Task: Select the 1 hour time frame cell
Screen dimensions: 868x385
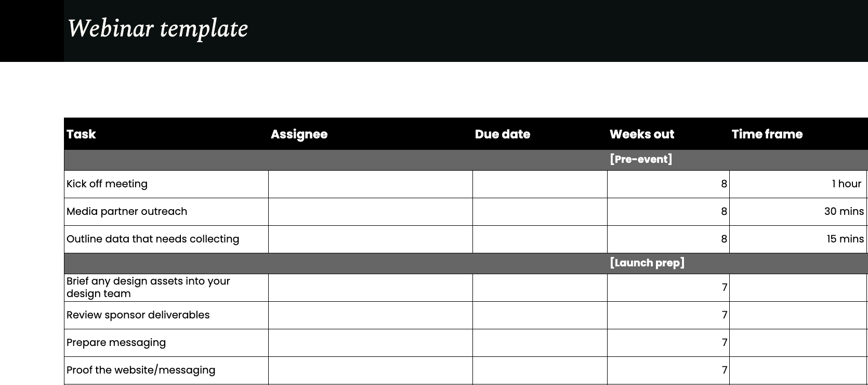Action: (797, 184)
